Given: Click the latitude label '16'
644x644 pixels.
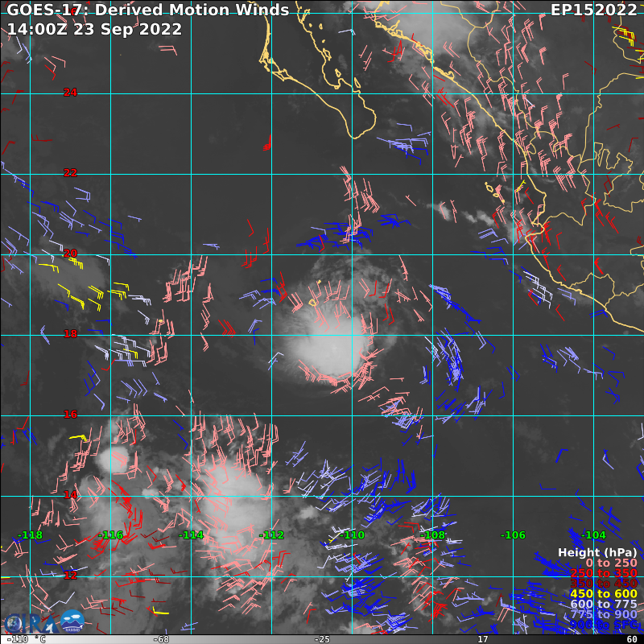Looking at the screenshot, I should point(70,415).
